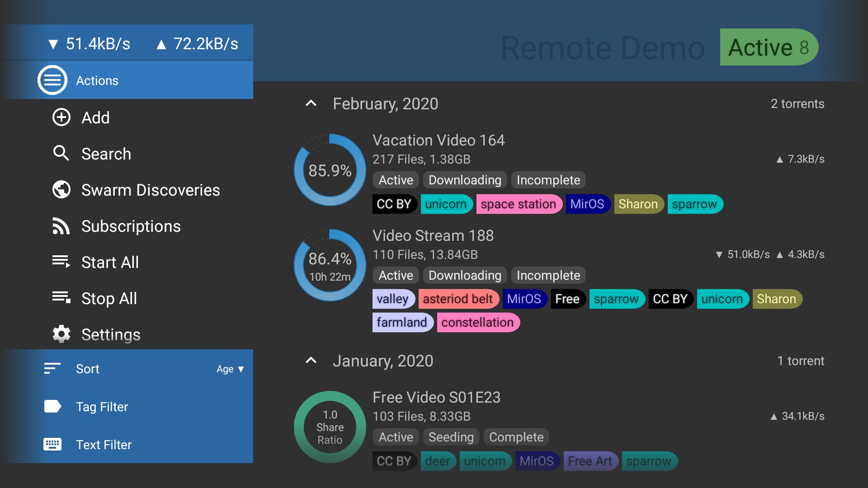The width and height of the screenshot is (868, 488).
Task: Click the Active 8 filter badge
Action: [769, 47]
